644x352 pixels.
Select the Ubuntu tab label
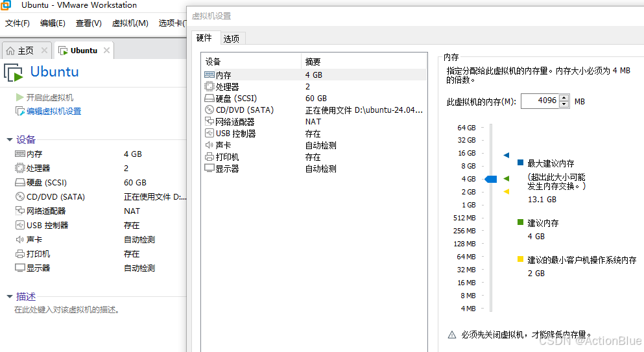click(84, 51)
